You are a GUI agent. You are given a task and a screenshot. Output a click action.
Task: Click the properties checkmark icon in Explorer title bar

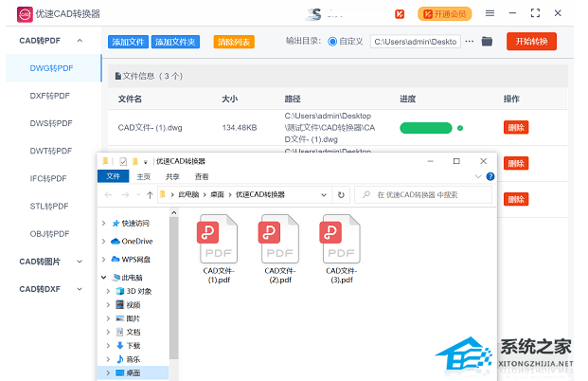click(123, 162)
